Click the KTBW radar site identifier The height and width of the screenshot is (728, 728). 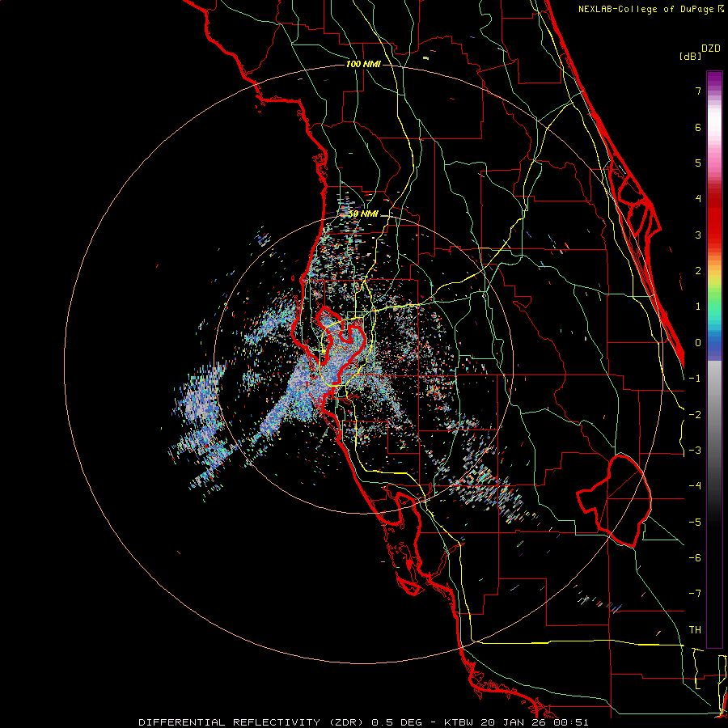pos(459,722)
